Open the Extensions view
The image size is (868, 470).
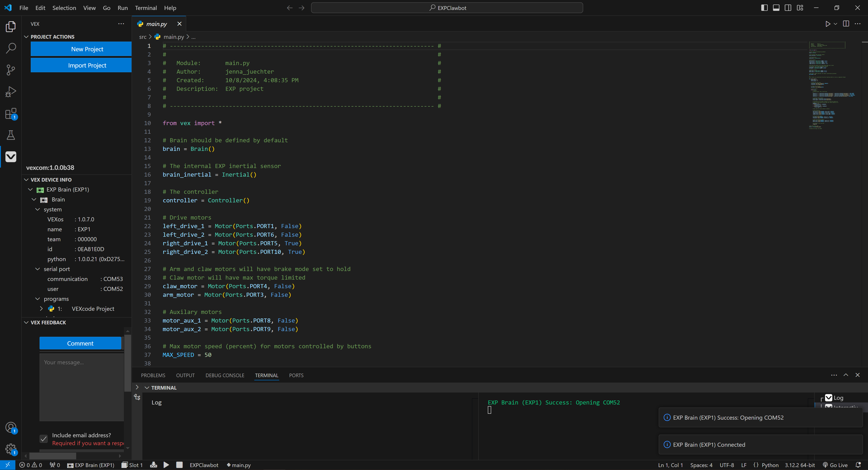[11, 114]
